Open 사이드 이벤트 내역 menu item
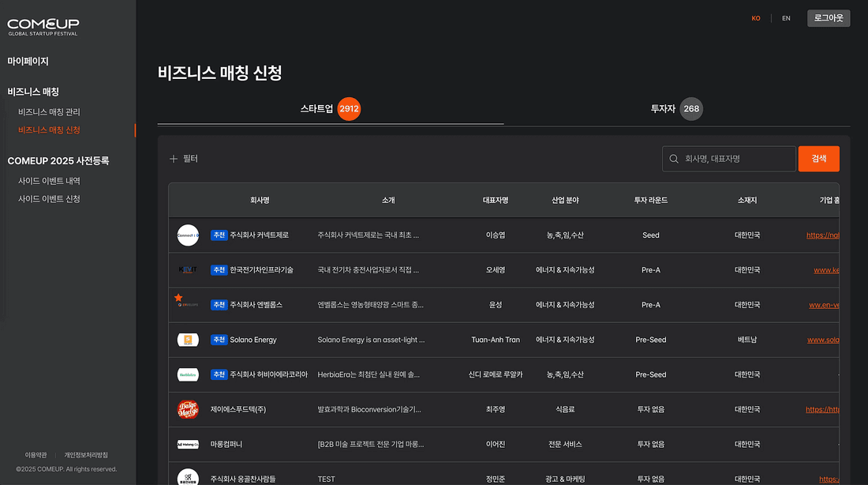868x485 pixels. (x=49, y=181)
